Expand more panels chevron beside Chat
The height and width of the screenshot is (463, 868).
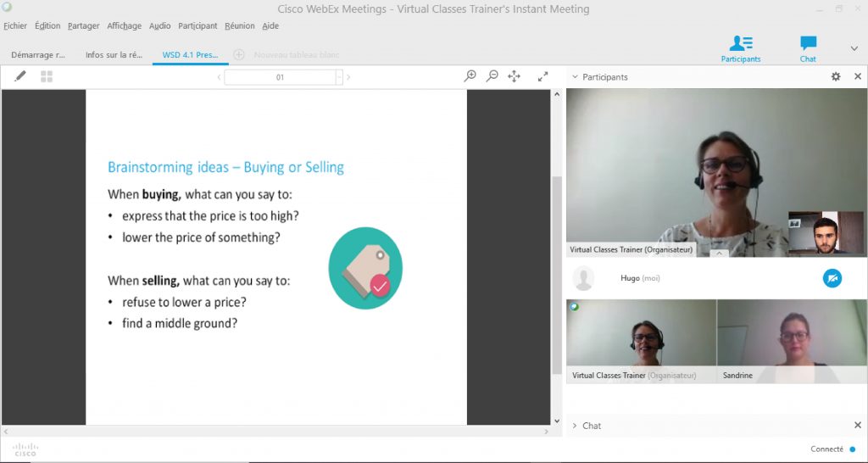pyautogui.click(x=854, y=48)
